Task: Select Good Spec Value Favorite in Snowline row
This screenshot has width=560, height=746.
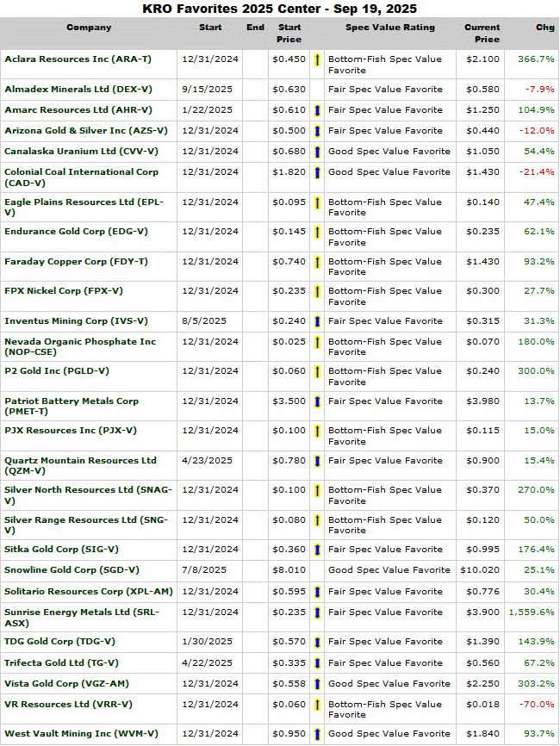Action: click(x=389, y=570)
